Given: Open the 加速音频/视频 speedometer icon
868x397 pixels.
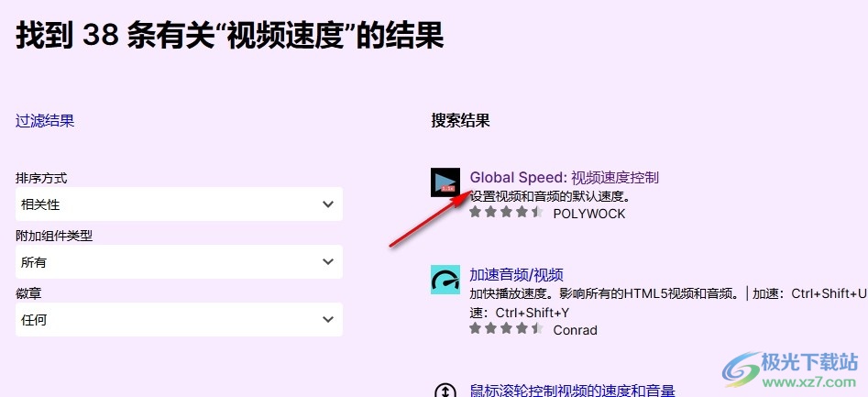Looking at the screenshot, I should [x=445, y=280].
